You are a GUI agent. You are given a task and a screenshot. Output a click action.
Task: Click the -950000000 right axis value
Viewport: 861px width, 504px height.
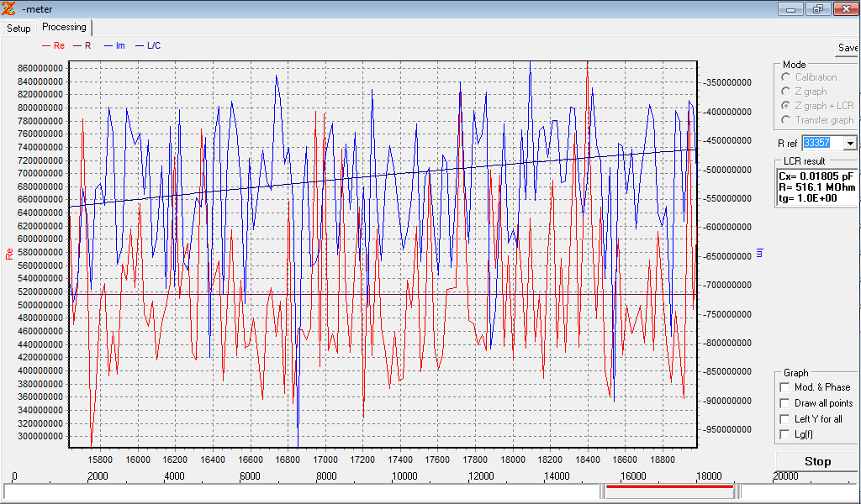[726, 430]
